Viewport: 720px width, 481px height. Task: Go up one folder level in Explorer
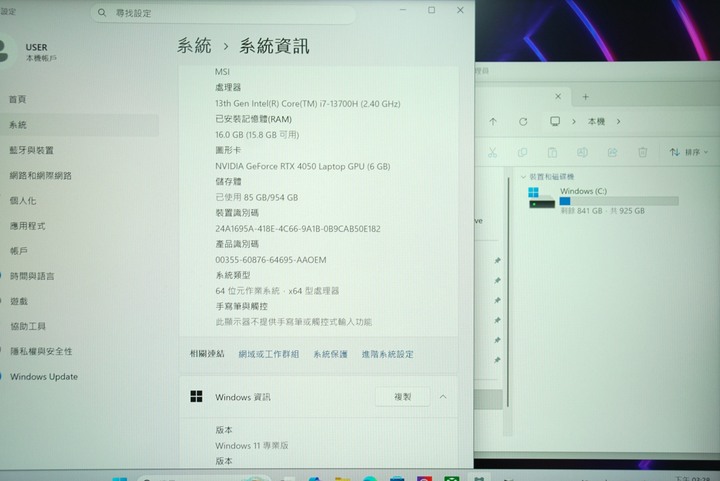pyautogui.click(x=492, y=121)
